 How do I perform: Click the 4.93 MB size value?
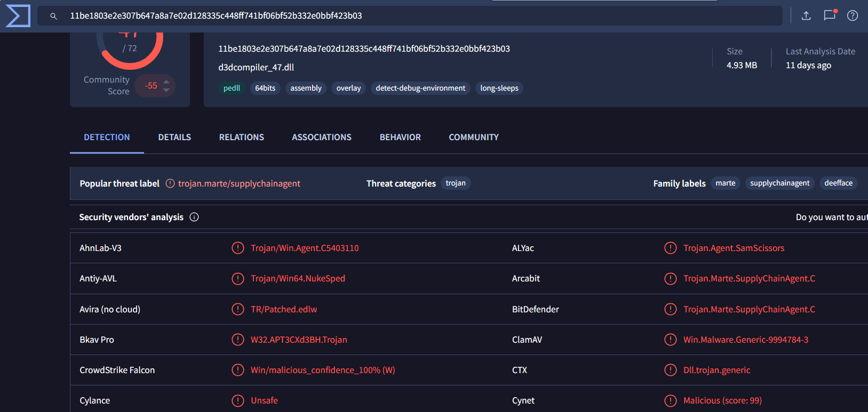click(x=742, y=65)
